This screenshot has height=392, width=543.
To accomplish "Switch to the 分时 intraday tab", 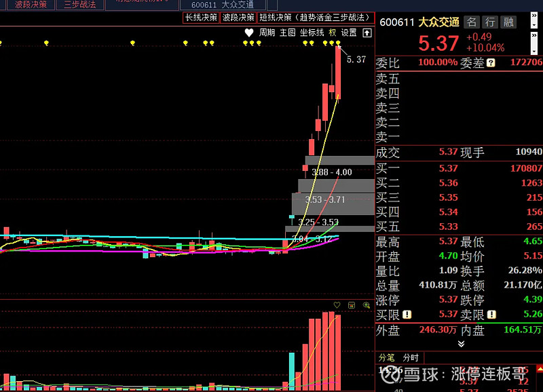I will (x=411, y=357).
